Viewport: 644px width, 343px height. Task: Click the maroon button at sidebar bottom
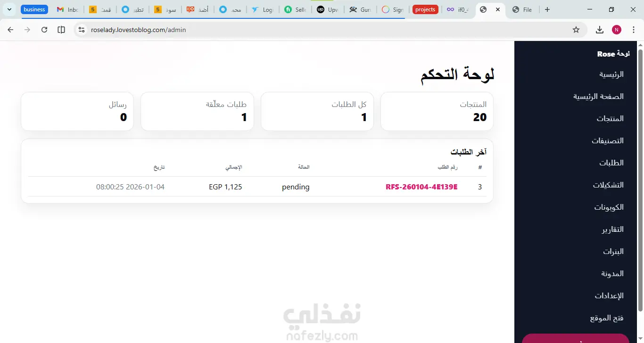pos(575,338)
